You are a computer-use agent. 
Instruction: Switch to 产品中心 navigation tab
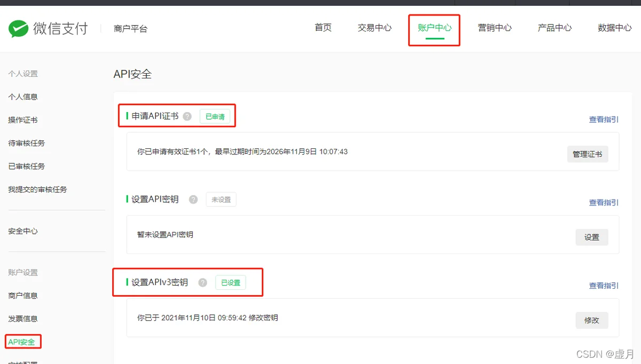(554, 28)
